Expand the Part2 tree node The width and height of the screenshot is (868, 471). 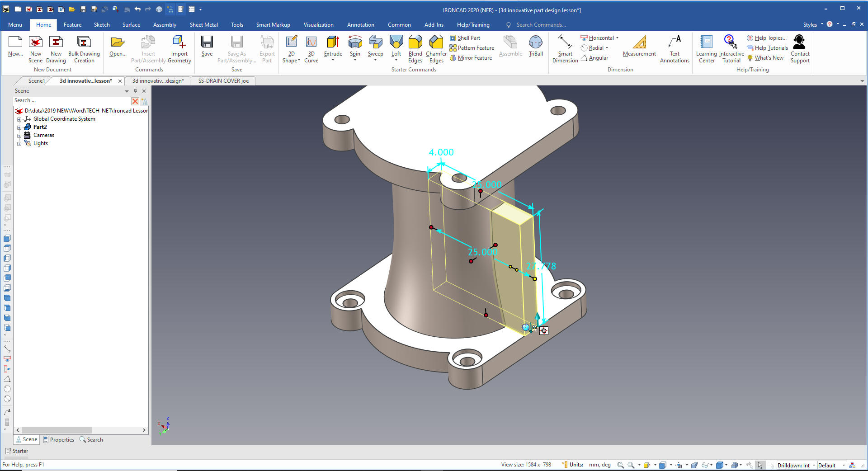[19, 127]
